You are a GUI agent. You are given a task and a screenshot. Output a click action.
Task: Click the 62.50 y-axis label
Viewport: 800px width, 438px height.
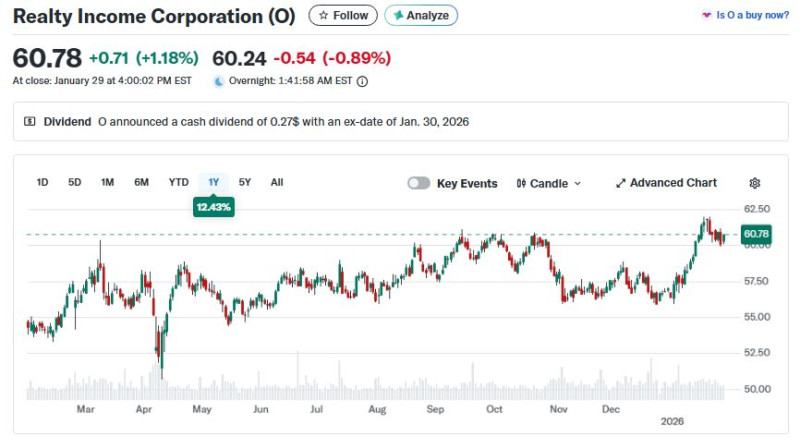pos(757,209)
